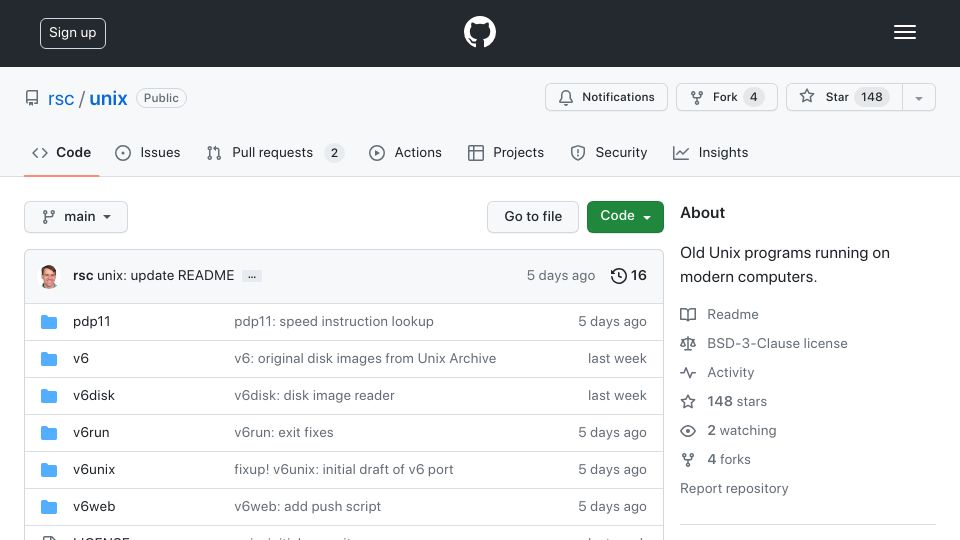Open the v6run directory
The height and width of the screenshot is (540, 960).
click(91, 432)
